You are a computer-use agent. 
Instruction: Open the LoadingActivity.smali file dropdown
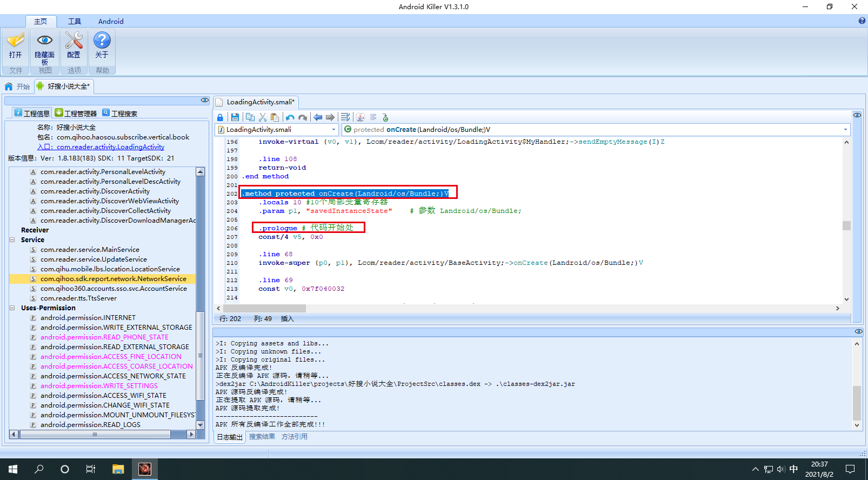[333, 130]
